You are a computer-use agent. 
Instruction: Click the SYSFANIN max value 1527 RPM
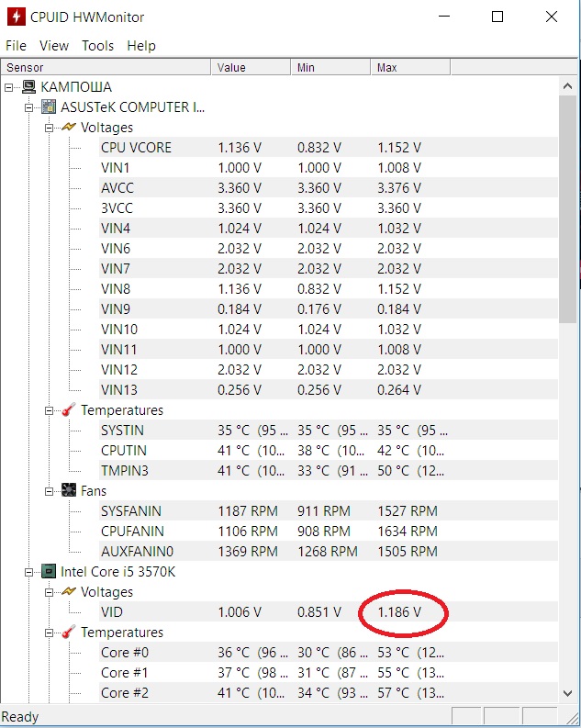[x=408, y=510]
